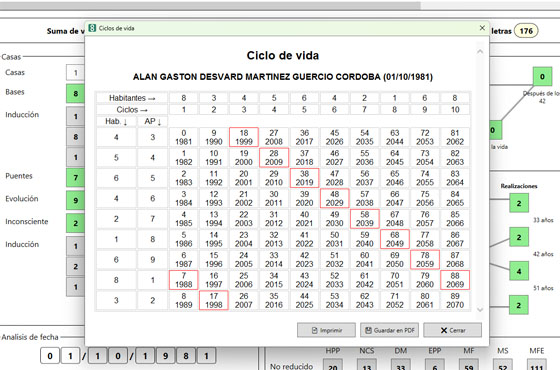This screenshot has height=370, width=560.
Task: Select highlighted cell 7 / 1988
Action: click(x=184, y=280)
